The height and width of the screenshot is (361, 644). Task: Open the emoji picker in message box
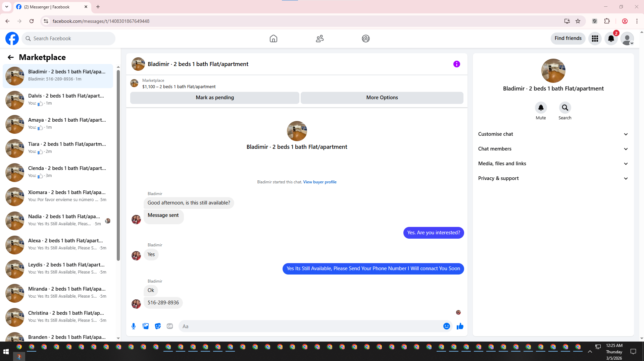pos(447,326)
